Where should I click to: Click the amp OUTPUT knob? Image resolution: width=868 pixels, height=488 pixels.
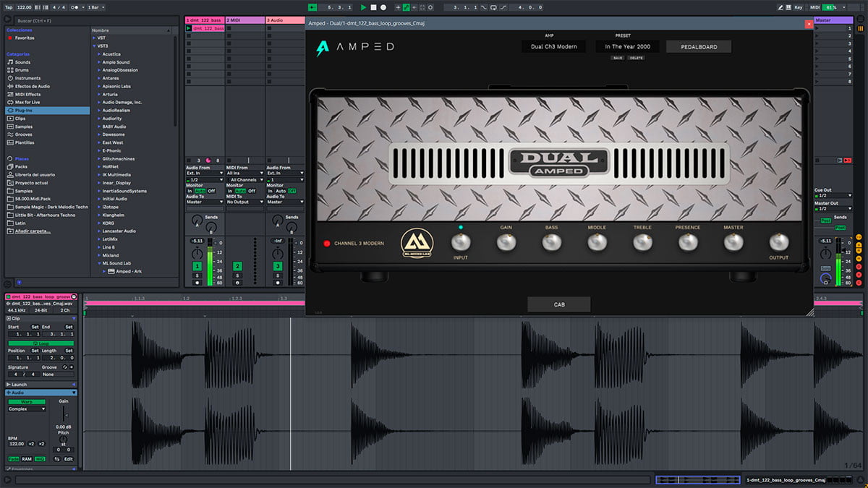(x=779, y=242)
